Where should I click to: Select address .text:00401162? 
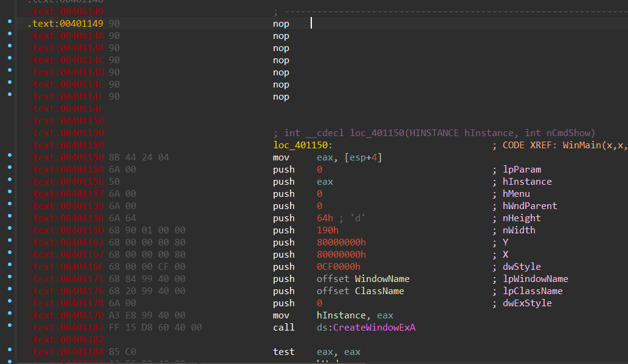coord(65,242)
